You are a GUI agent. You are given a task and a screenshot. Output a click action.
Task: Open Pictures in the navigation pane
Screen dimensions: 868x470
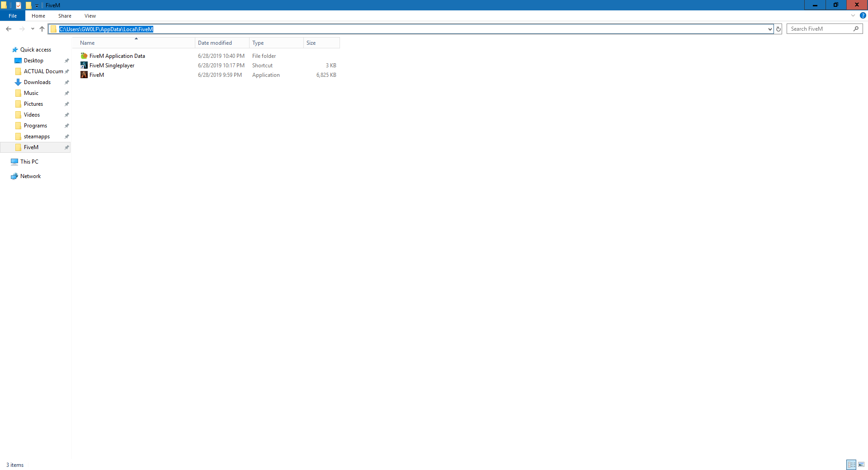[x=33, y=104]
